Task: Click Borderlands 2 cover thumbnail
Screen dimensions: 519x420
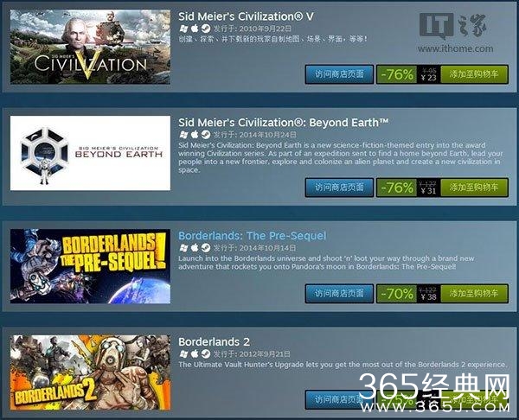Action: pos(90,372)
